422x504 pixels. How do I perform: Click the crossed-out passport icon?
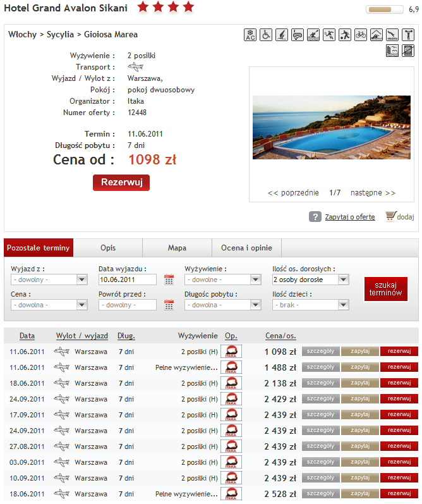[x=408, y=51]
